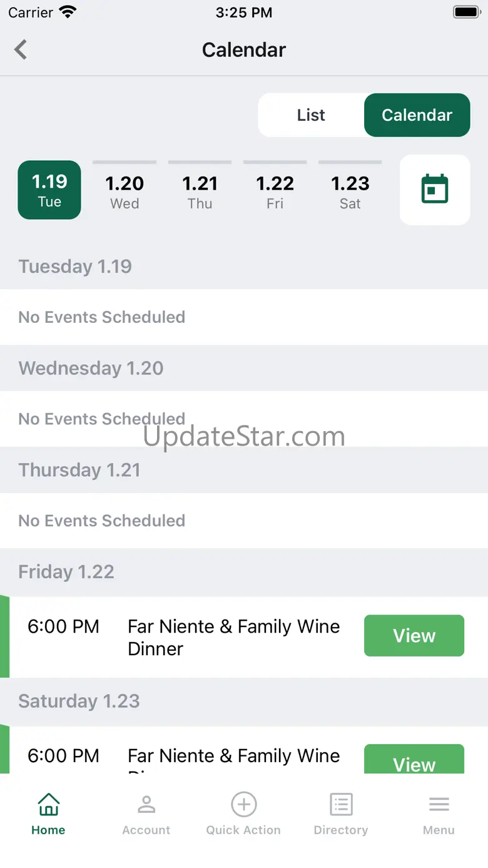Open the Directory list icon
The height and width of the screenshot is (868, 488).
341,805
